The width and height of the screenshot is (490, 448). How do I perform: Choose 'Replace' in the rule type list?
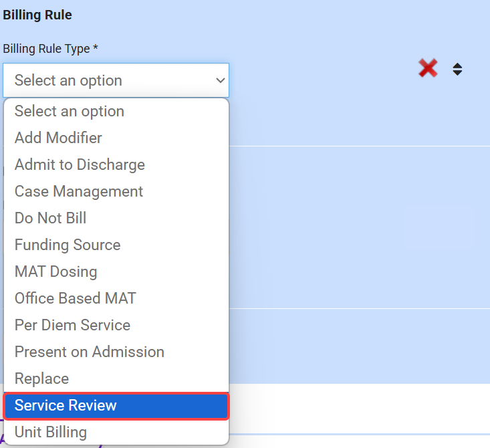coord(41,378)
